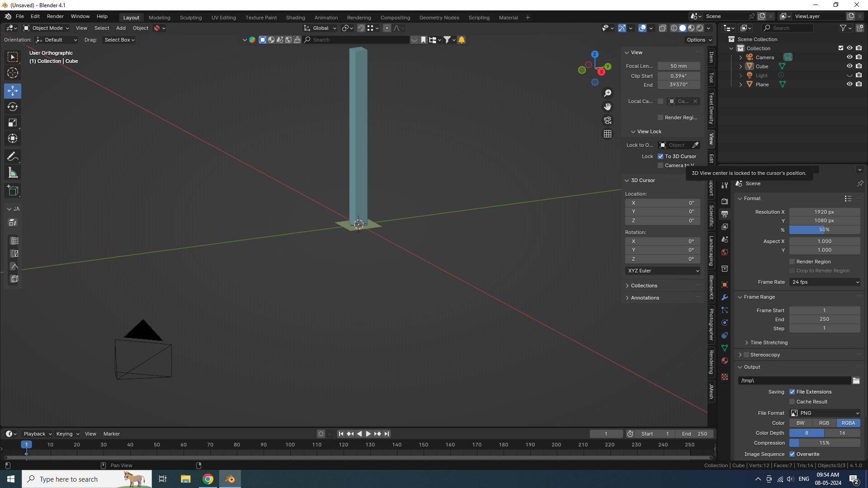The width and height of the screenshot is (868, 488).
Task: Choose the Annotate pencil tool
Action: [13, 157]
